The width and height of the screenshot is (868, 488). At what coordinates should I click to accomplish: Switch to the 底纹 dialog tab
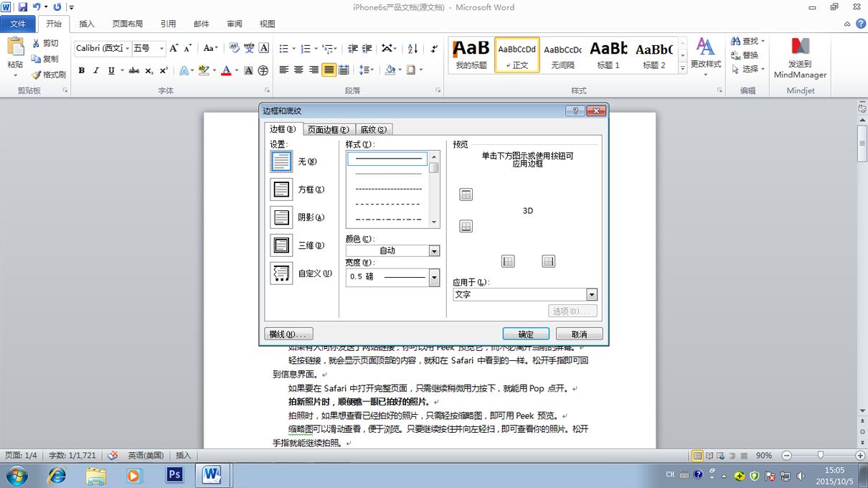(373, 130)
